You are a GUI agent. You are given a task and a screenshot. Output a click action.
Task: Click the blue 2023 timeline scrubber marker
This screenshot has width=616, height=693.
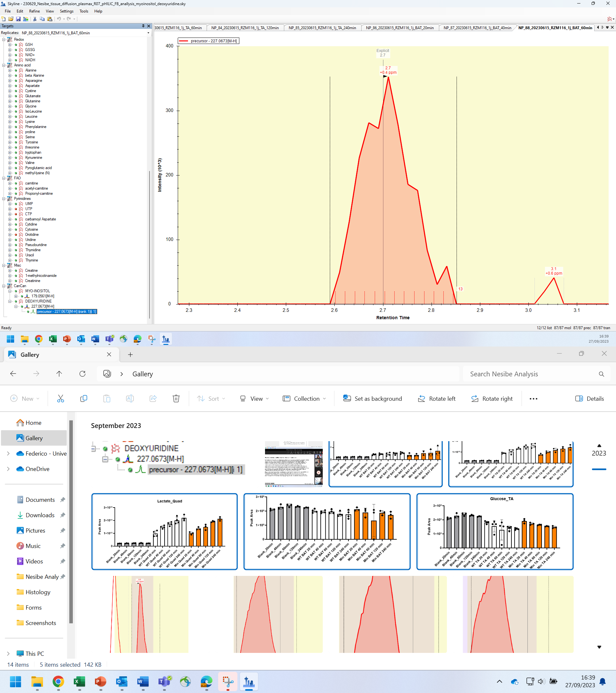tap(599, 469)
